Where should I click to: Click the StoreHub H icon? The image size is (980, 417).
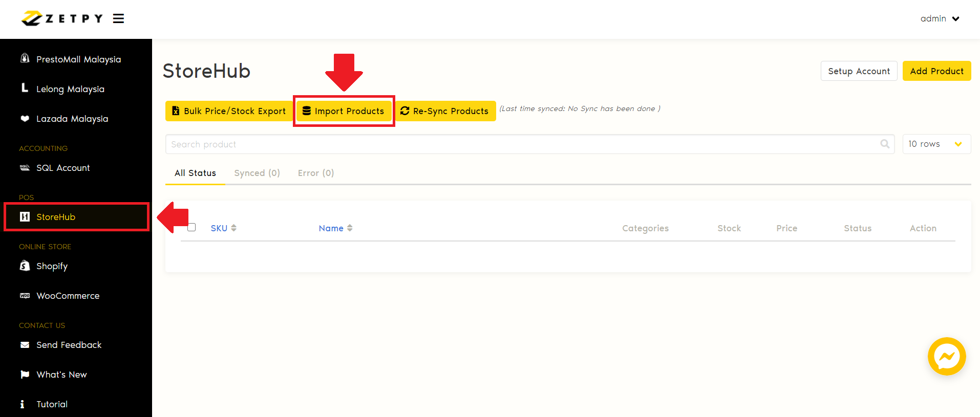(25, 217)
